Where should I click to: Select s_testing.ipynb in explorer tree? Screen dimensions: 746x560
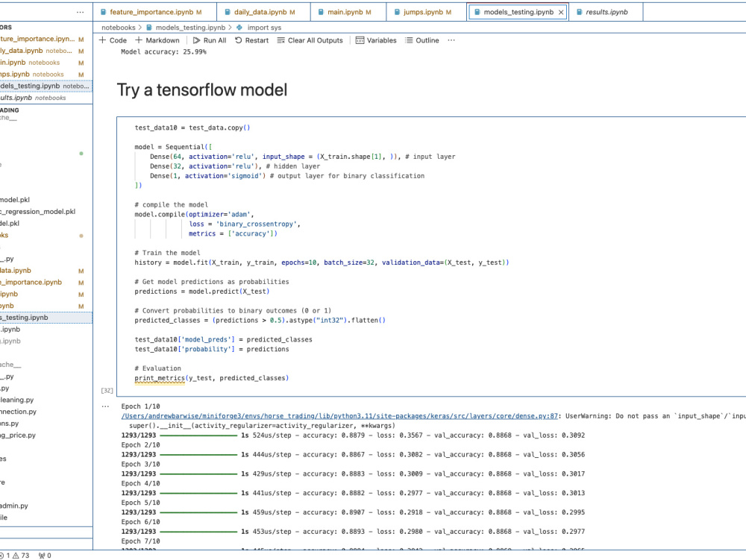45,318
